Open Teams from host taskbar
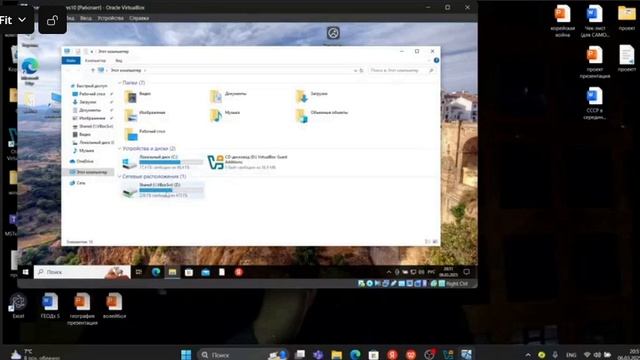Image resolution: width=640 pixels, height=360 pixels. point(318,354)
